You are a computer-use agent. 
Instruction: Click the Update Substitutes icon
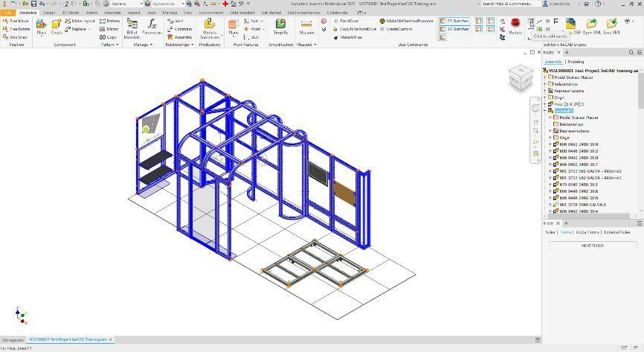tap(210, 24)
